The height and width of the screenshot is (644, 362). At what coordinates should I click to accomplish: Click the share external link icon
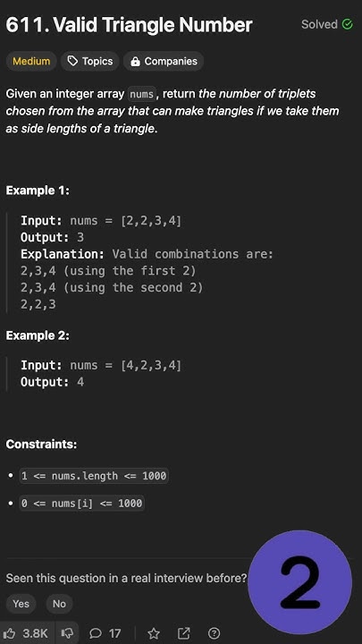pos(183,633)
